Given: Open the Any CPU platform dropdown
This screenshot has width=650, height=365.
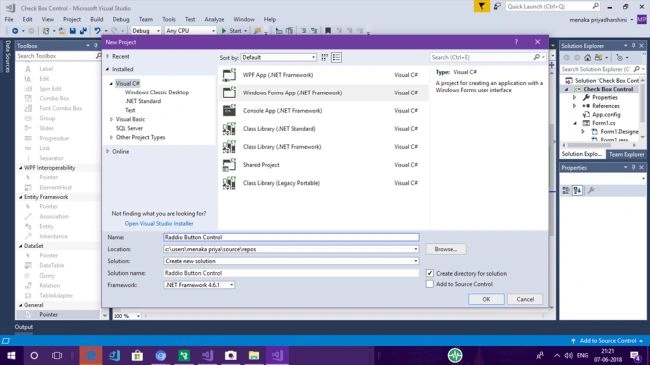Looking at the screenshot, I should pyautogui.click(x=190, y=31).
